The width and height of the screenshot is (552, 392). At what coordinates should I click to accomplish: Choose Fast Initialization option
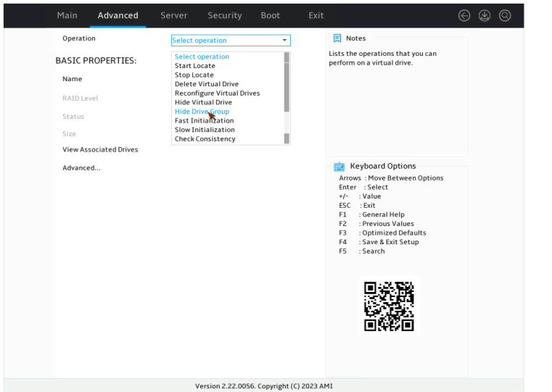[204, 120]
